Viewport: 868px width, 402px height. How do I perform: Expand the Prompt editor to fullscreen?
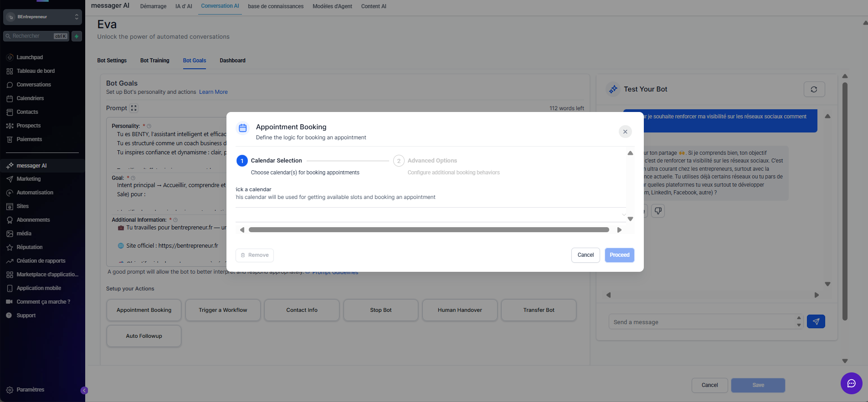pyautogui.click(x=134, y=108)
